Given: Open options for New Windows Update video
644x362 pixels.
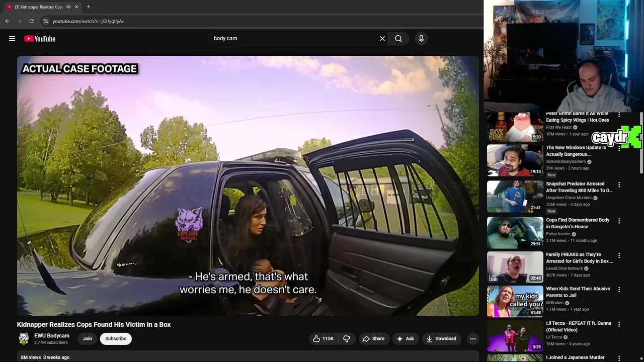Looking at the screenshot, I should [619, 149].
